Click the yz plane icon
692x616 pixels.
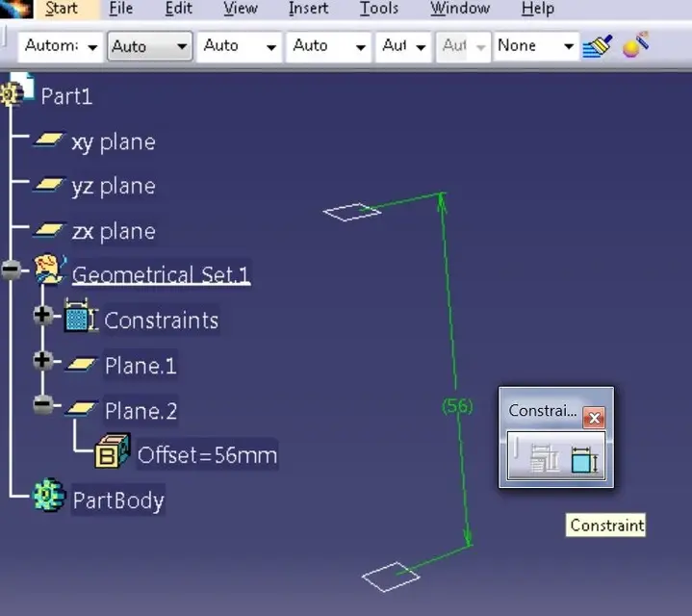49,185
